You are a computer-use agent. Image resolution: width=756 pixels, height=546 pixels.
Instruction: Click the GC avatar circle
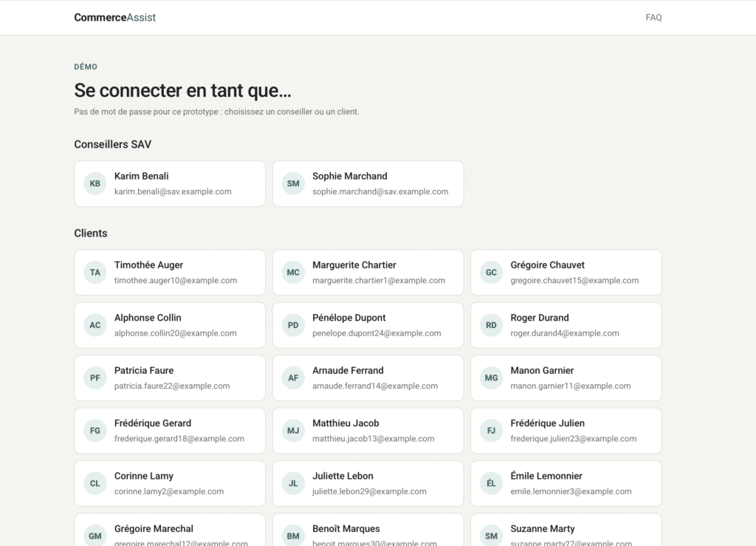tap(491, 273)
